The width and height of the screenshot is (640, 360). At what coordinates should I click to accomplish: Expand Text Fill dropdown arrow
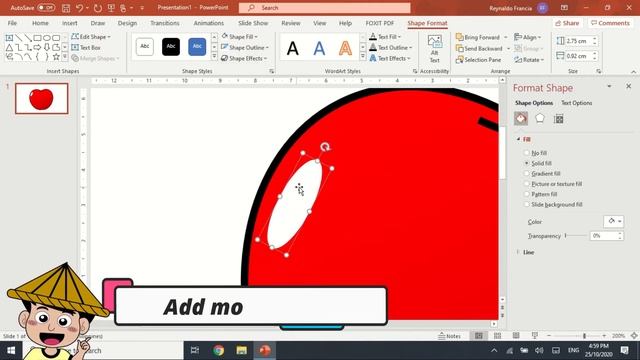(399, 37)
